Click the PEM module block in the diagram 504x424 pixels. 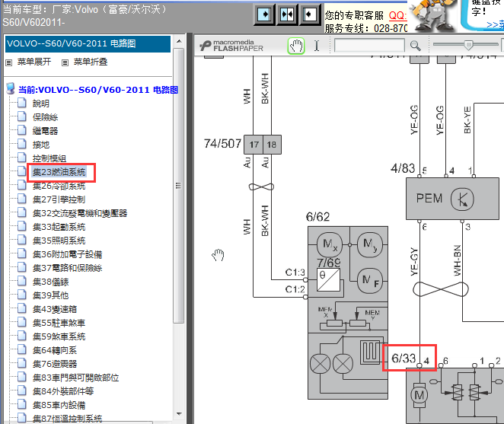point(452,199)
